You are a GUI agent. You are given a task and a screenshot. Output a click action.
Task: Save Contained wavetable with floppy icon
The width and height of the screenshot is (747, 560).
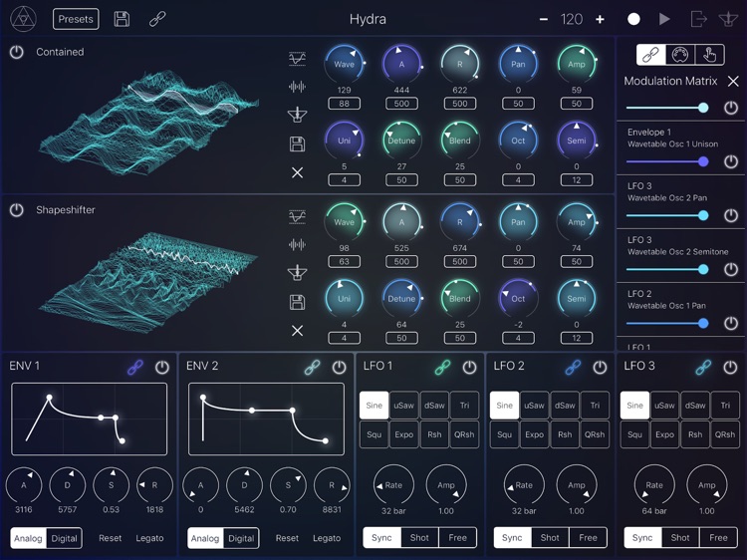click(x=297, y=143)
